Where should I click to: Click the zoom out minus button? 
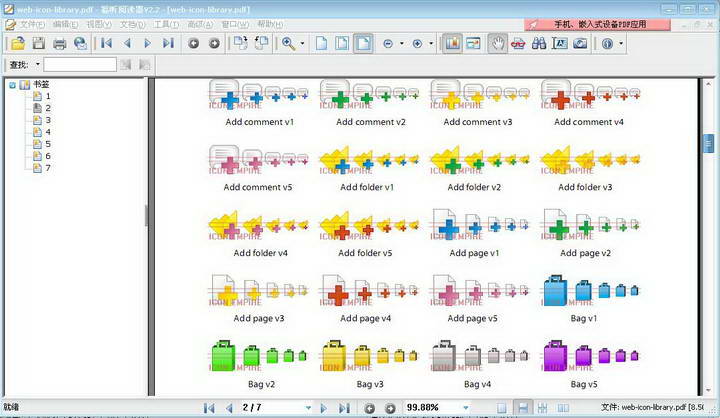point(388,44)
